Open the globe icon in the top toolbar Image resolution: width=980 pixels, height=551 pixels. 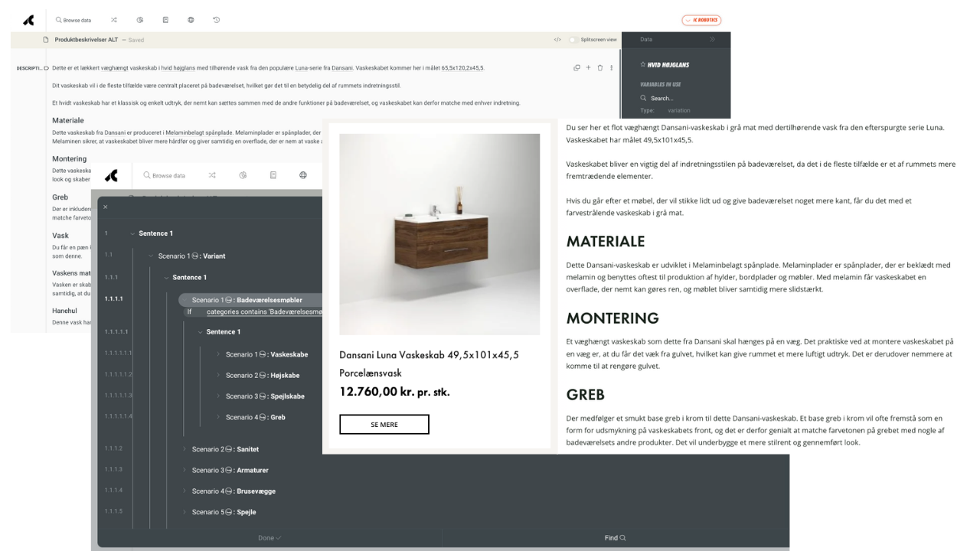(x=191, y=20)
